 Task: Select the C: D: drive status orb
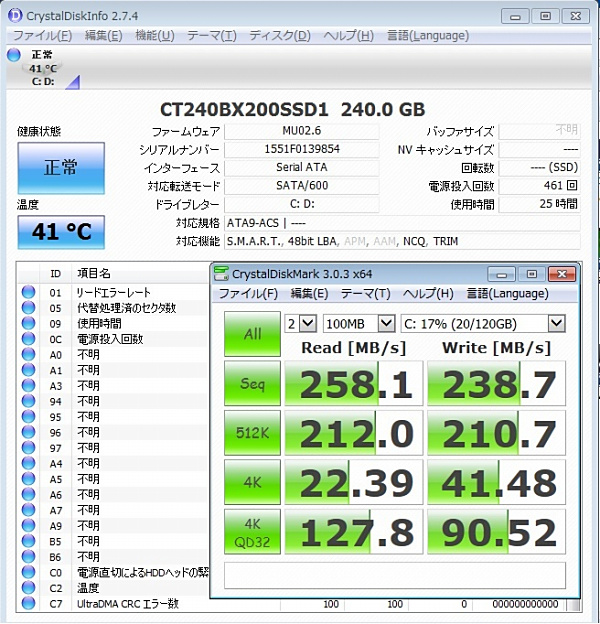[x=14, y=56]
